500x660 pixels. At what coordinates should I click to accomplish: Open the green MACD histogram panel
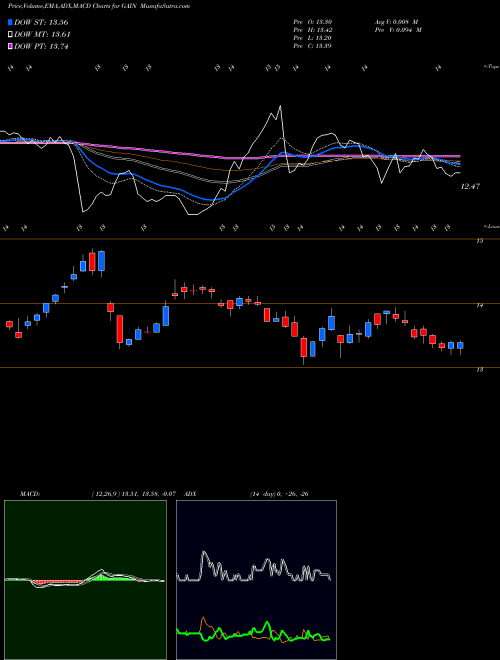click(x=85, y=580)
